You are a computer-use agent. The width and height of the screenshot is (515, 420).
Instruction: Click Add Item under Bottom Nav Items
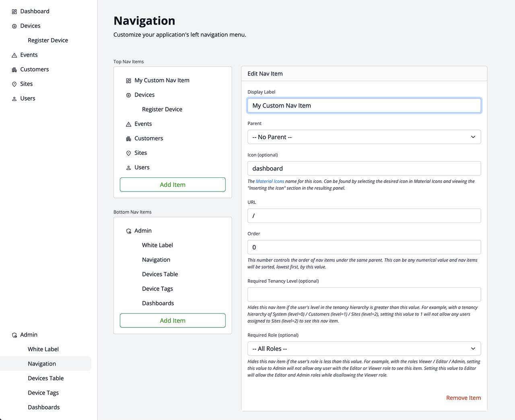click(x=173, y=321)
